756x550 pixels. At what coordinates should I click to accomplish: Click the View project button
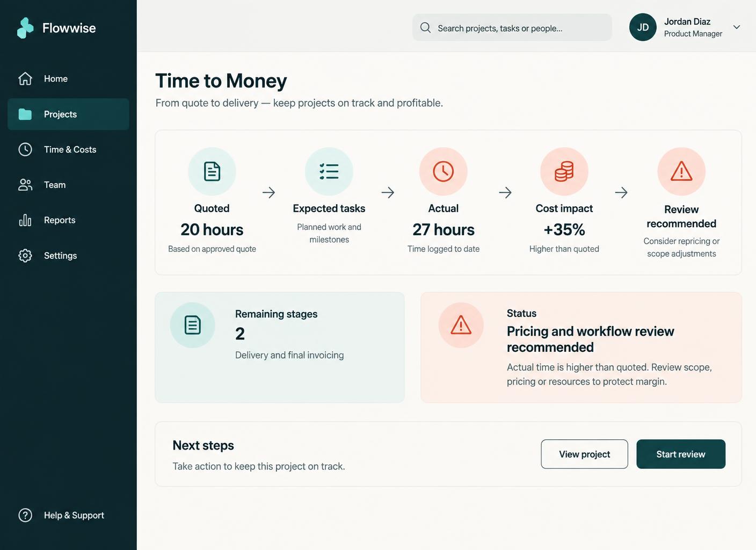(x=585, y=454)
